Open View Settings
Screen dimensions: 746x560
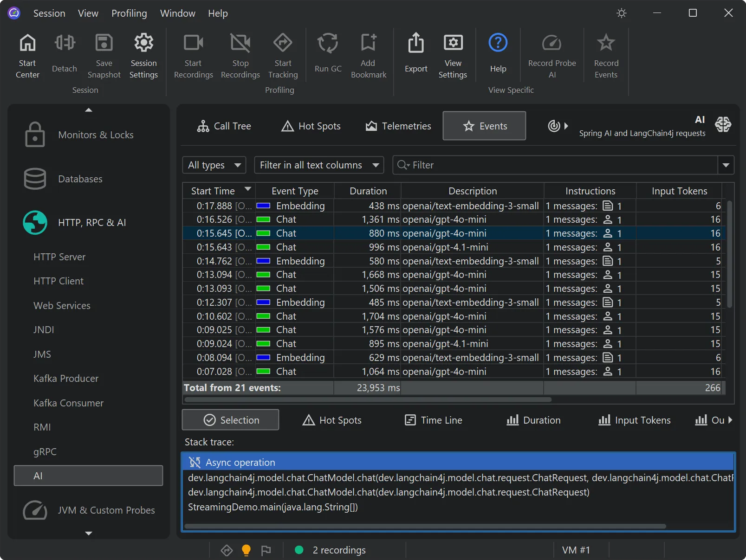pyautogui.click(x=453, y=55)
